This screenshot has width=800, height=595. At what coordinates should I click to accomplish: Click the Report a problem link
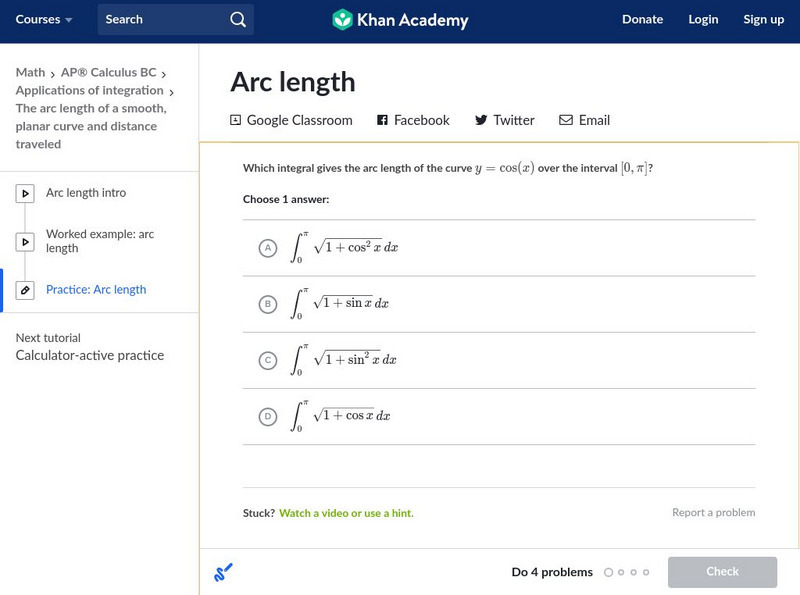tap(713, 513)
